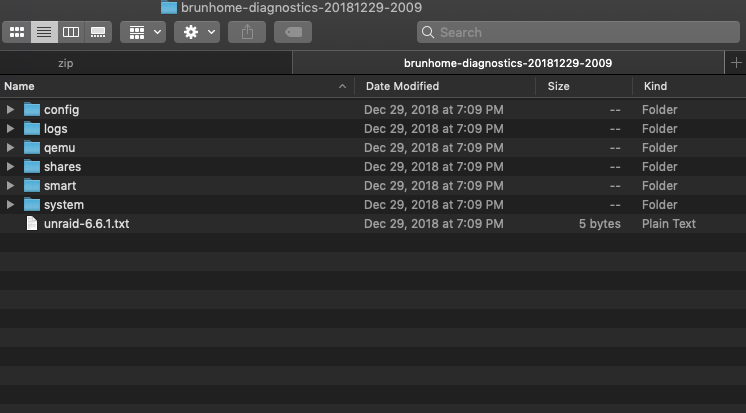
Task: Open the gear action menu
Action: (x=197, y=32)
